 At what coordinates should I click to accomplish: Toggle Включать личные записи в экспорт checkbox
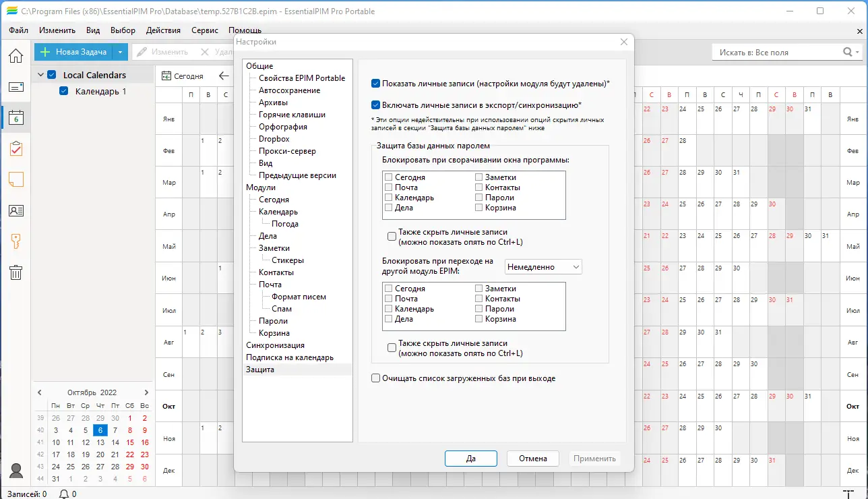coord(376,105)
